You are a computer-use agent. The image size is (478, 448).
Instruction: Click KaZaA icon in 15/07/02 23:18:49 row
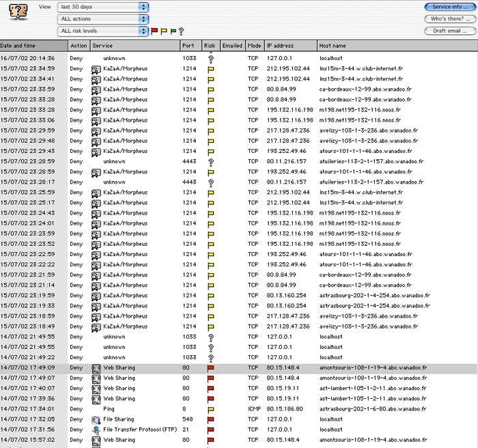coord(96,327)
